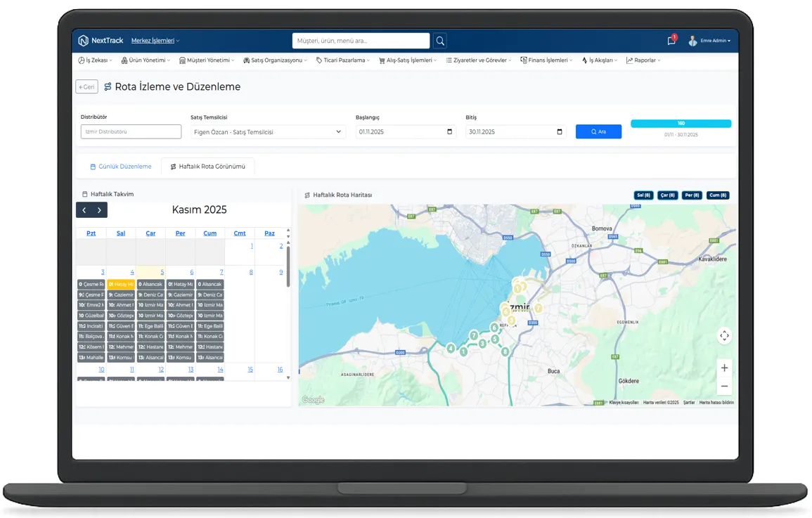The height and width of the screenshot is (518, 812).
Task: Click the map zoom in plus button
Action: click(724, 368)
